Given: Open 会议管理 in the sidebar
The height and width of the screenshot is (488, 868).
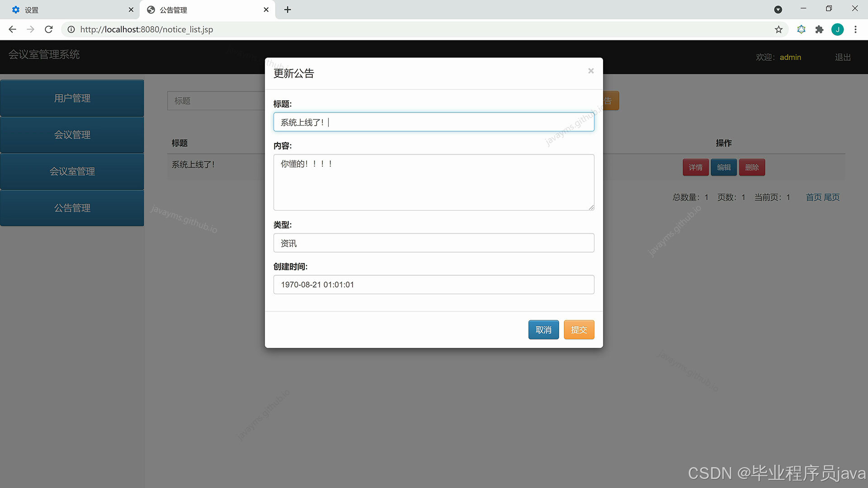Looking at the screenshot, I should 72,135.
